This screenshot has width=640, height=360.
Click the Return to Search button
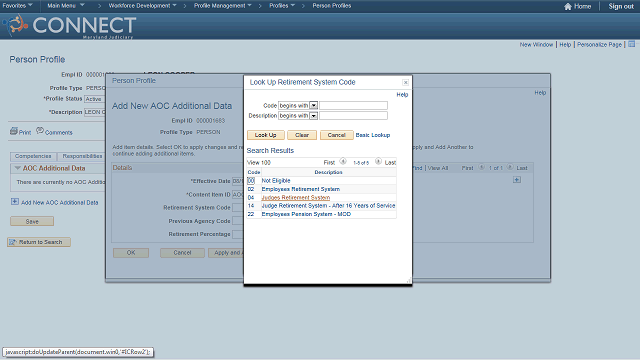[39, 242]
